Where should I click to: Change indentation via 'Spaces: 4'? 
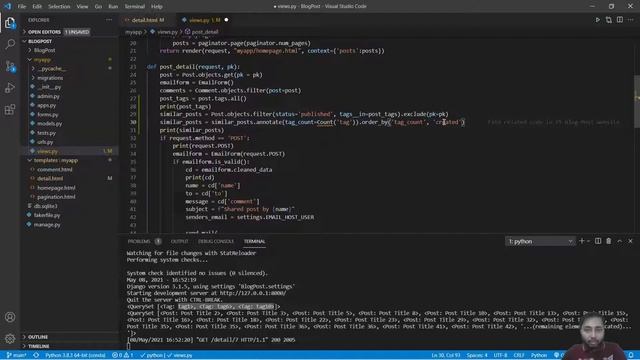point(477,355)
